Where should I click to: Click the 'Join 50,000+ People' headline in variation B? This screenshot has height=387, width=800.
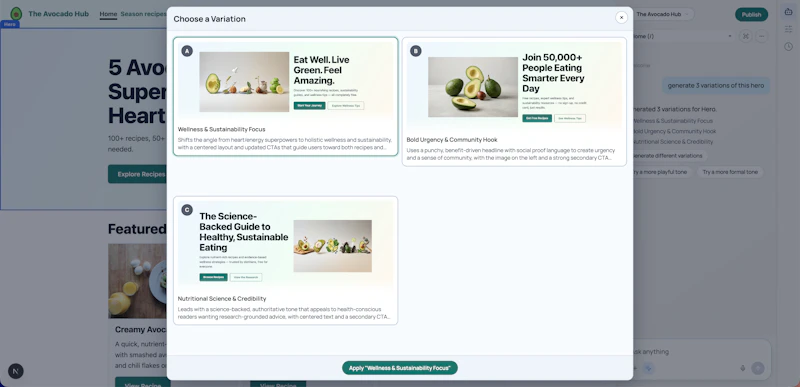click(x=553, y=72)
